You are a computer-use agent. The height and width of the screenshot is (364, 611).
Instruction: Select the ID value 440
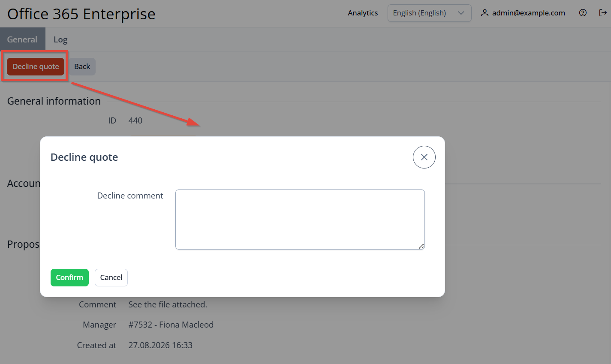click(x=135, y=120)
